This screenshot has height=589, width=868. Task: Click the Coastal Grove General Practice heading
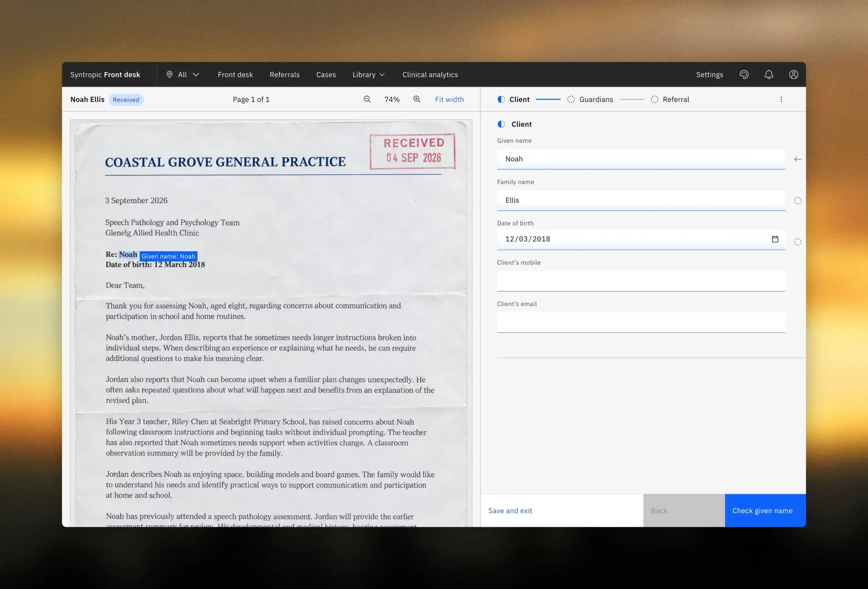click(x=225, y=162)
